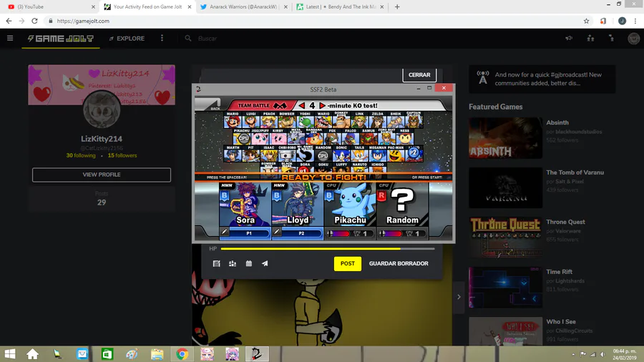Increase match minutes with right red arrow

322,105
